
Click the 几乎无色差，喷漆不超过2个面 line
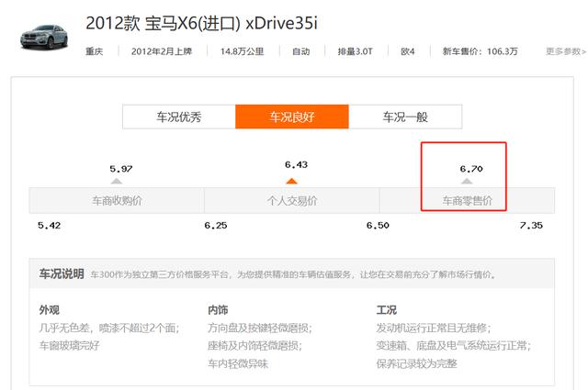coord(109,329)
